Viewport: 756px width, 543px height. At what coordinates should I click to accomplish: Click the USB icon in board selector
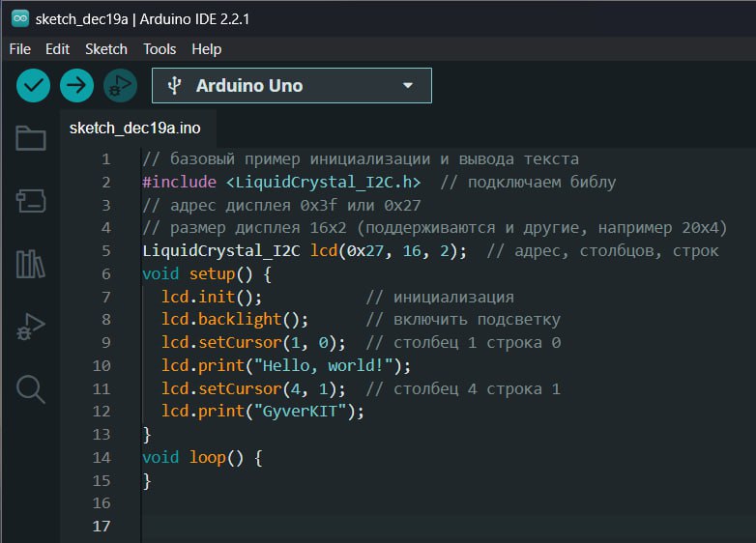tap(174, 86)
